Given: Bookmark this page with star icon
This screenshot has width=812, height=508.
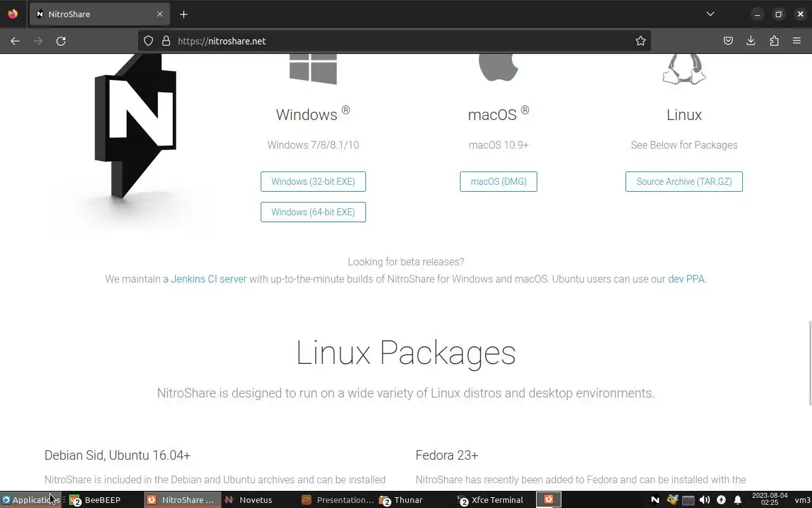Looking at the screenshot, I should point(641,41).
